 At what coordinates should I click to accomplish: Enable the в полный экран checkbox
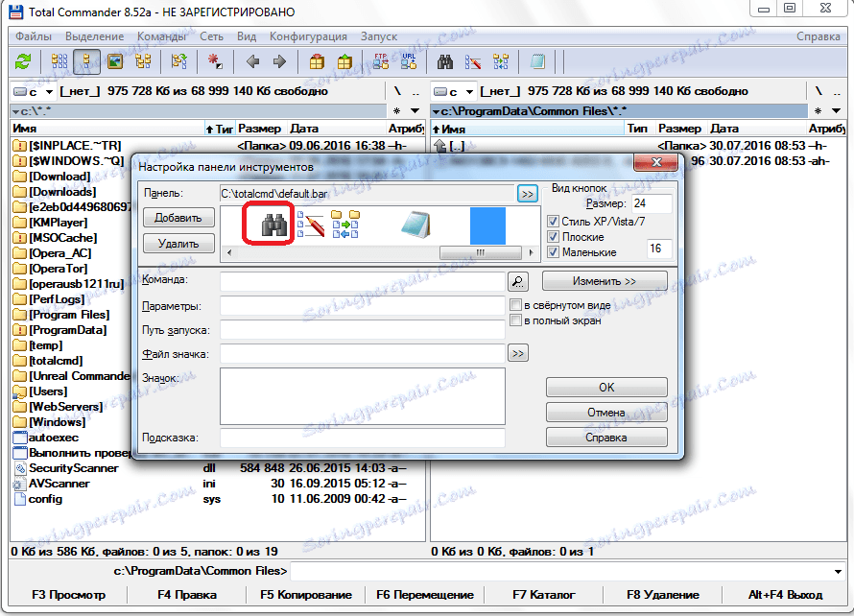[x=515, y=320]
